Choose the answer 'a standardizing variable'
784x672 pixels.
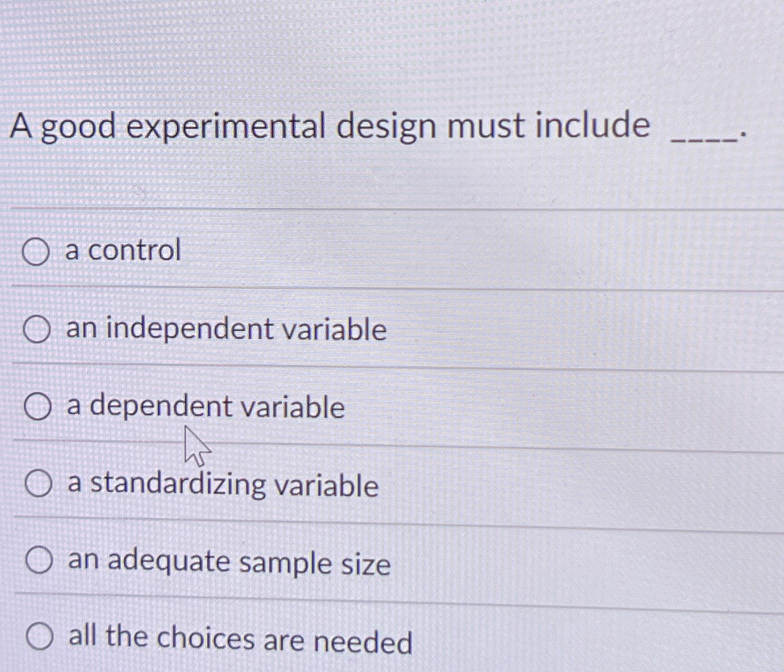pos(221,486)
